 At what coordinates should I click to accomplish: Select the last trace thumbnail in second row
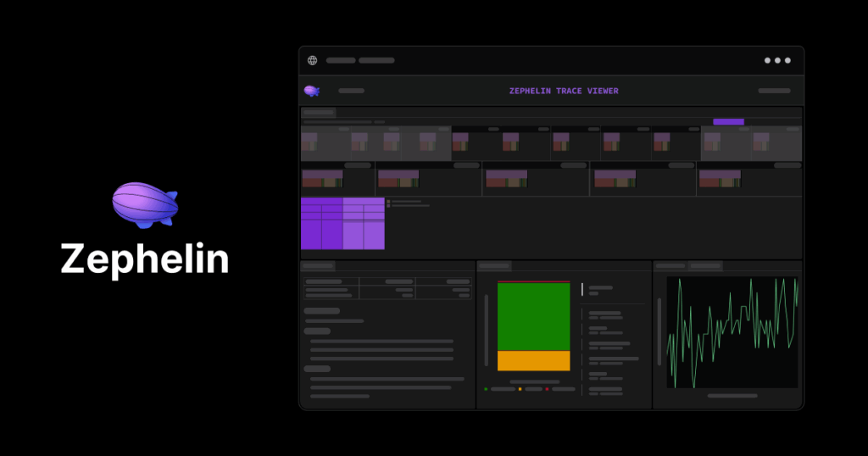(720, 179)
